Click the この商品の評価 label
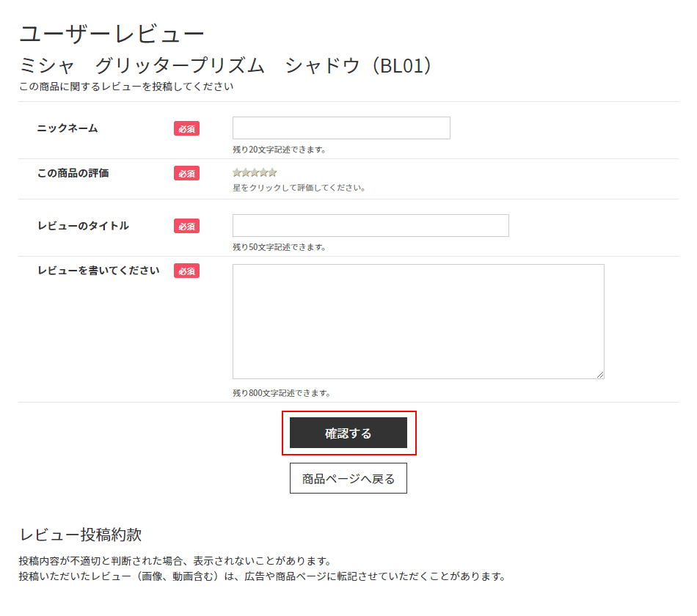This screenshot has width=697, height=616. pyautogui.click(x=73, y=173)
